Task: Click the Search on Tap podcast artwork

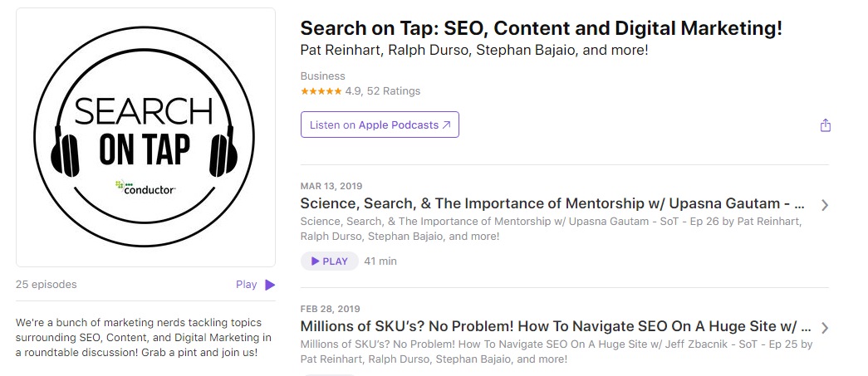Action: (x=145, y=137)
